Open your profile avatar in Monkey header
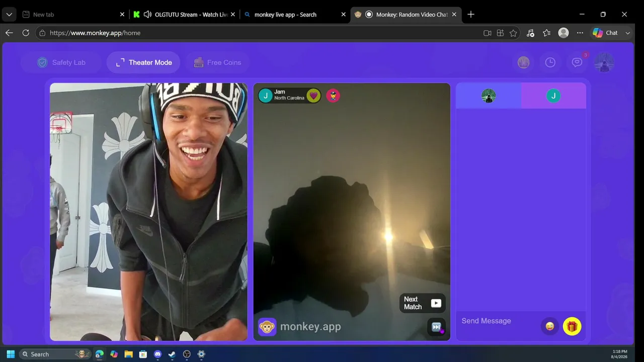 604,62
